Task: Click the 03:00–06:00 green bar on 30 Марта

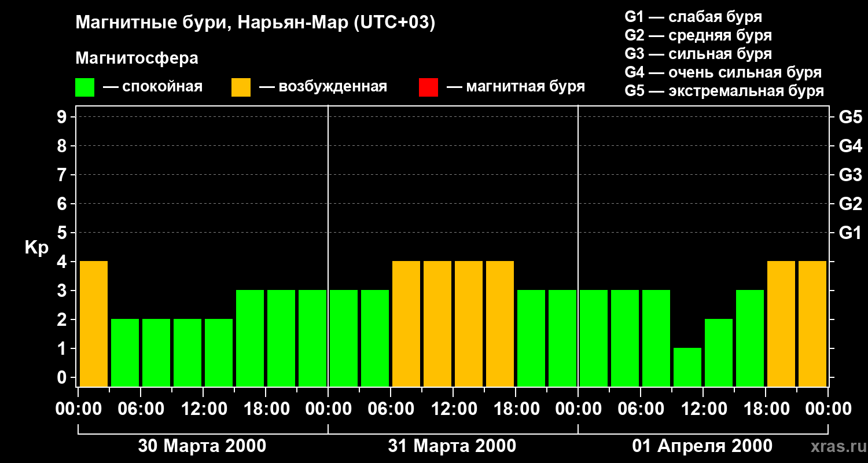Action: tap(125, 352)
